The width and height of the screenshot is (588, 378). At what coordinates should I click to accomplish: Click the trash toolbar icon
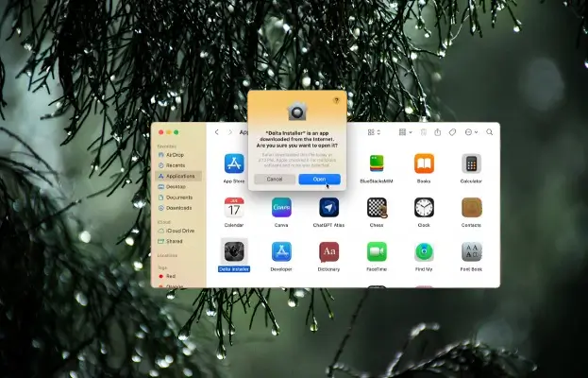424,132
